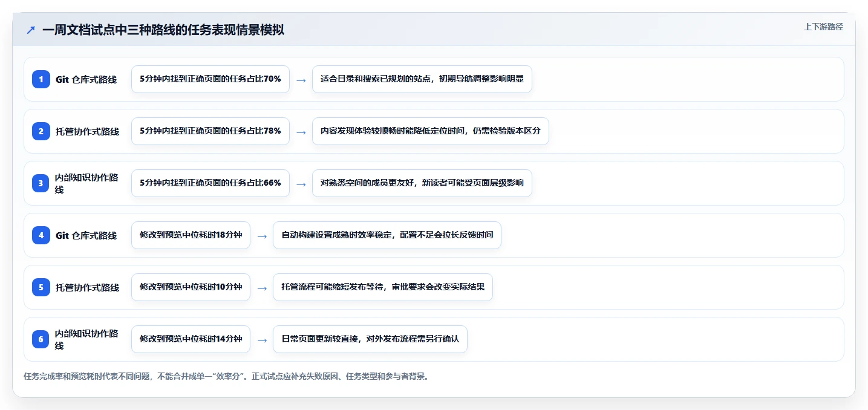Click the Git 仓库式路线 label in row 4

(86, 235)
